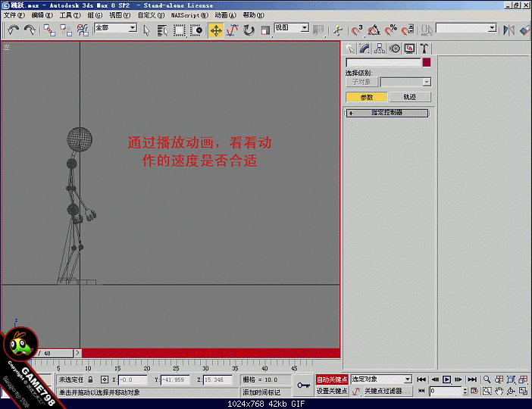Switch to the Display command panel tab
Image resolution: width=532 pixels, height=409 pixels.
click(409, 48)
